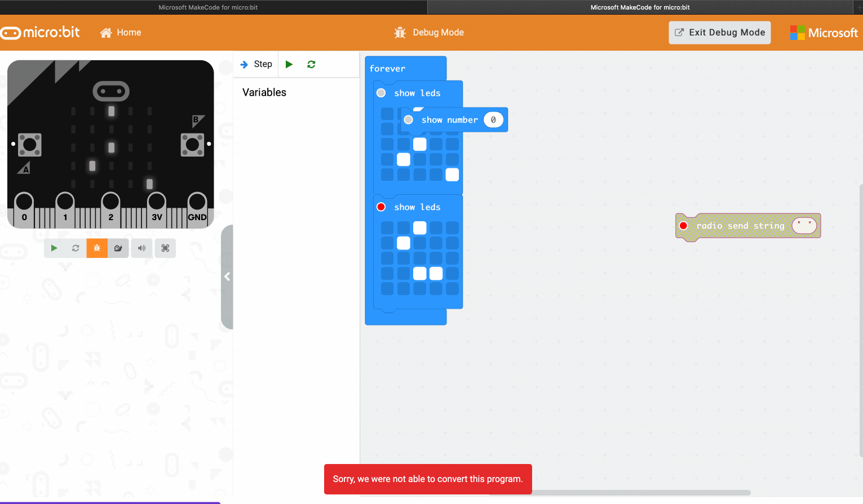
Task: Restart the debugger with the green refresh icon
Action: click(311, 64)
